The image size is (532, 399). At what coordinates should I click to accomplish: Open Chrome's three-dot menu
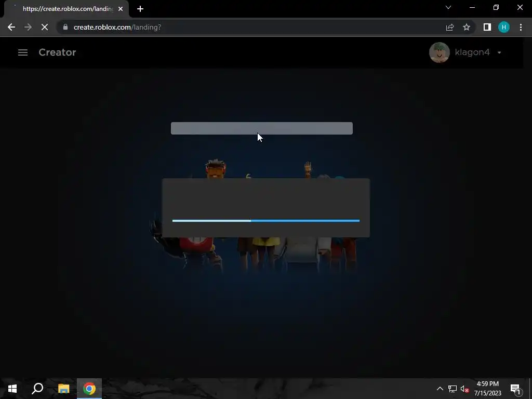click(521, 27)
